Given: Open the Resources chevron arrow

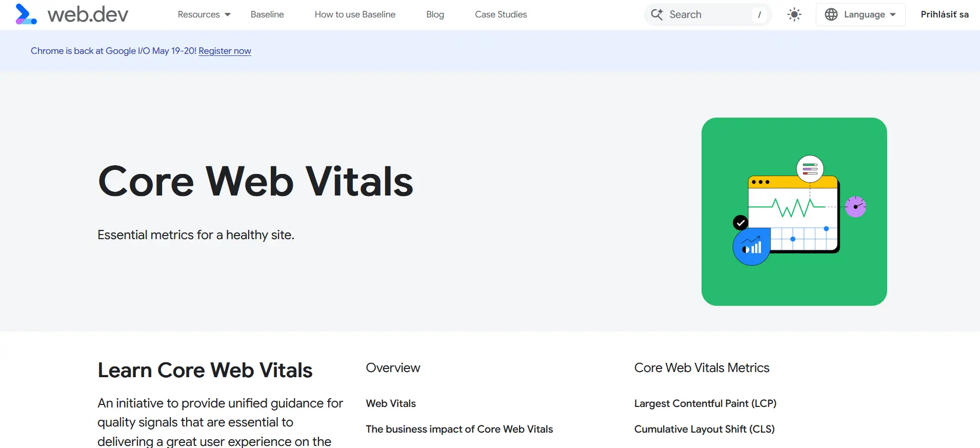Looking at the screenshot, I should click(227, 15).
